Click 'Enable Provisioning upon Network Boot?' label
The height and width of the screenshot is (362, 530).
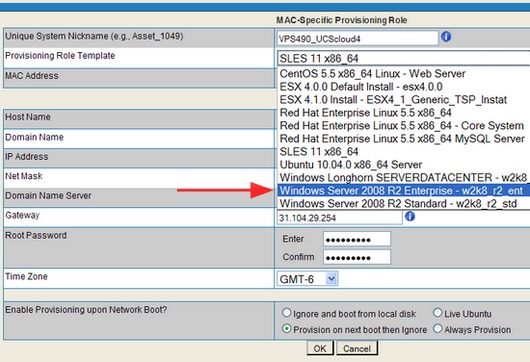pos(86,310)
